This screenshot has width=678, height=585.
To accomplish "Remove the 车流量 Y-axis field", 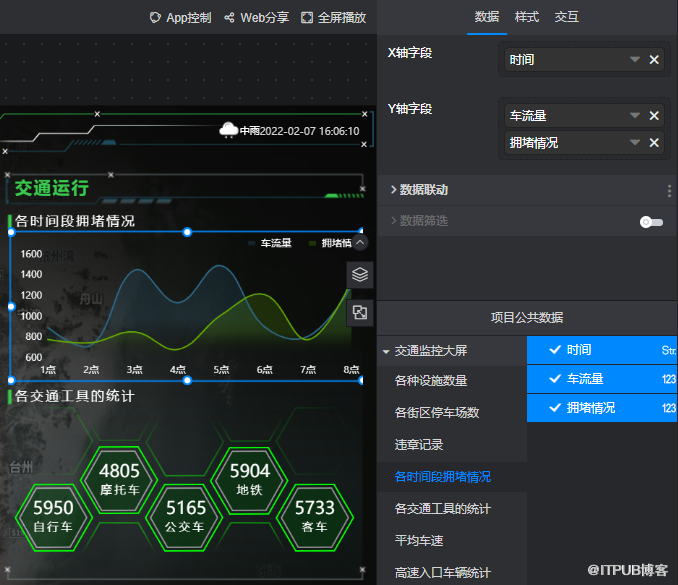I will pyautogui.click(x=654, y=116).
